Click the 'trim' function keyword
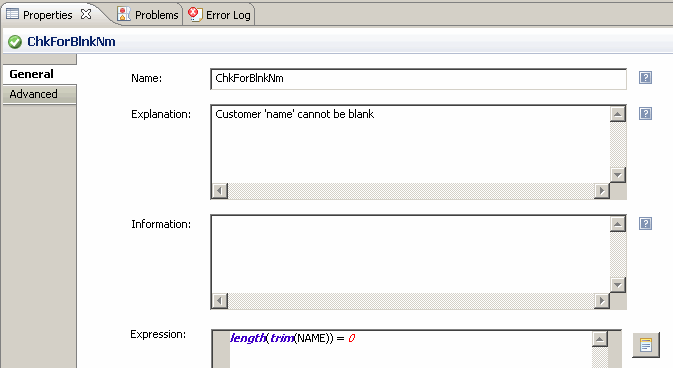673x368 pixels. pos(282,338)
